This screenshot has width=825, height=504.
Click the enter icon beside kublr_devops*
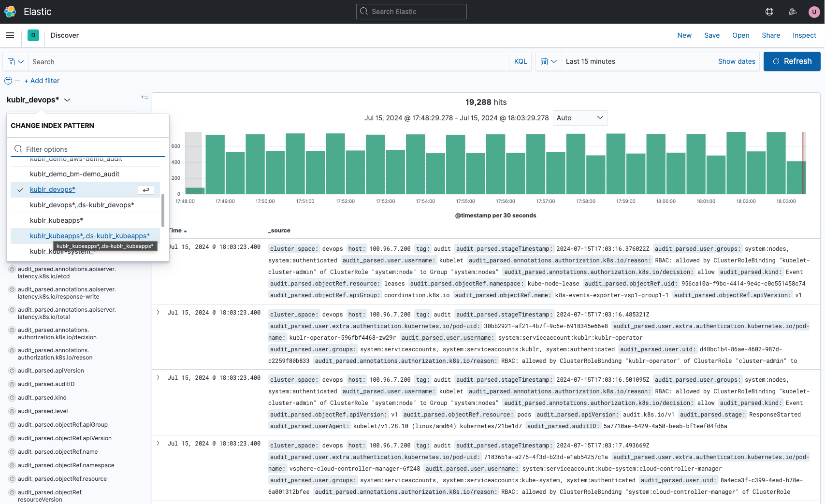[146, 190]
